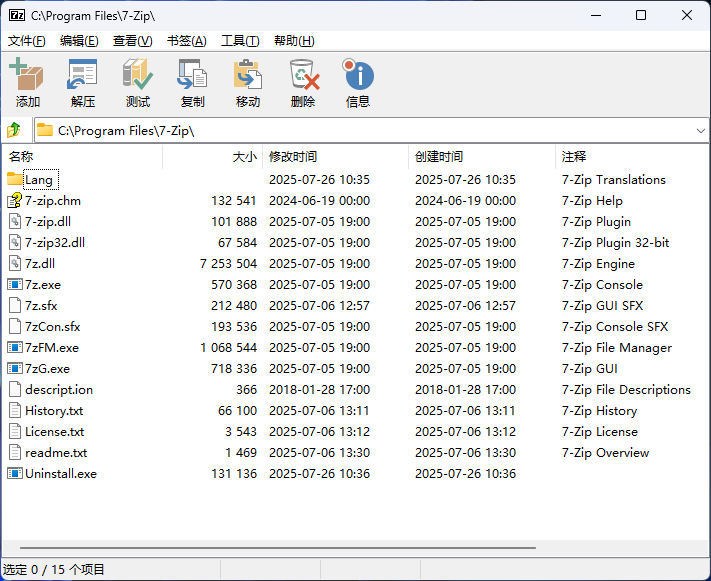This screenshot has height=581, width=711.
Task: Select the Uninstall.exe application icon
Action: click(x=15, y=474)
